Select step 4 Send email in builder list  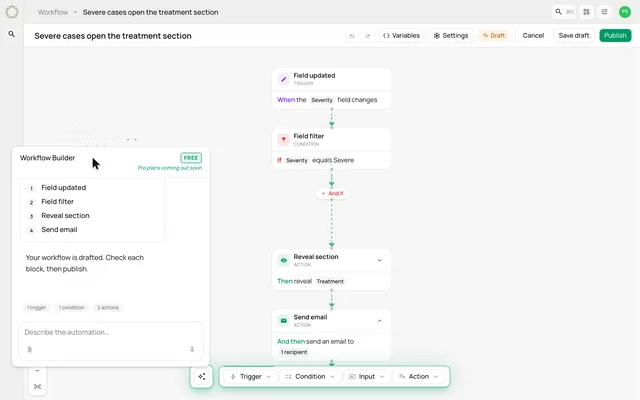[59, 229]
